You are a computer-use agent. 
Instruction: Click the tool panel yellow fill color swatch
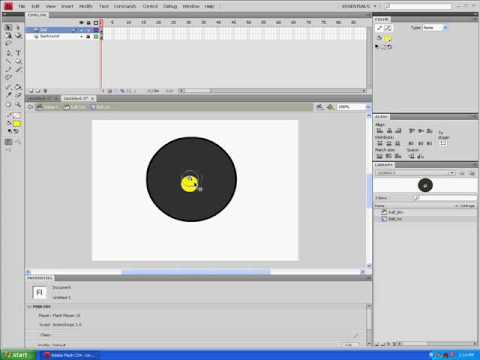[x=17, y=124]
